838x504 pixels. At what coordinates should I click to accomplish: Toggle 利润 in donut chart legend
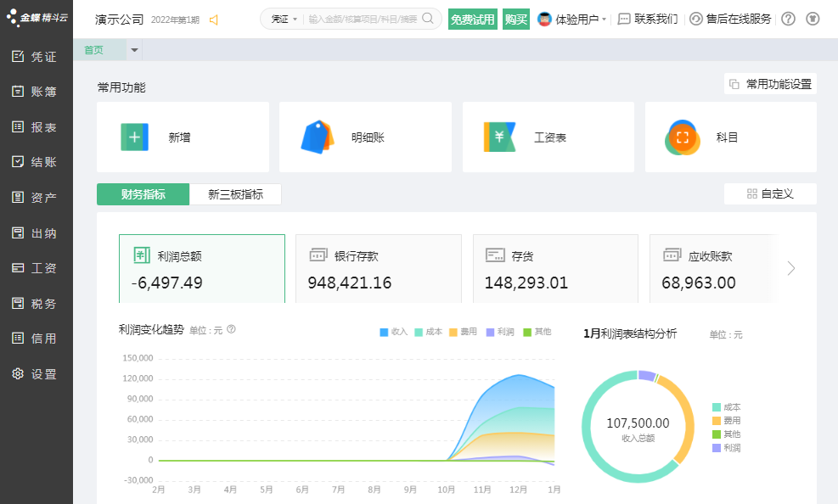727,448
